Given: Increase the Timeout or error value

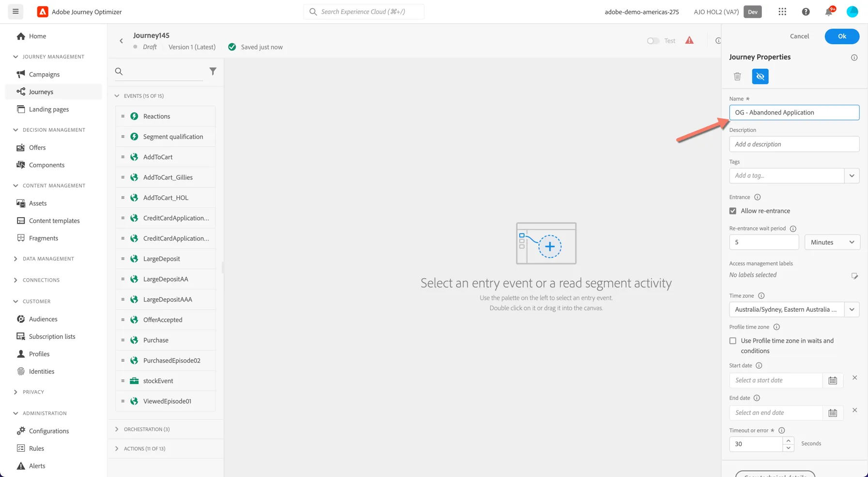Looking at the screenshot, I should coord(789,440).
